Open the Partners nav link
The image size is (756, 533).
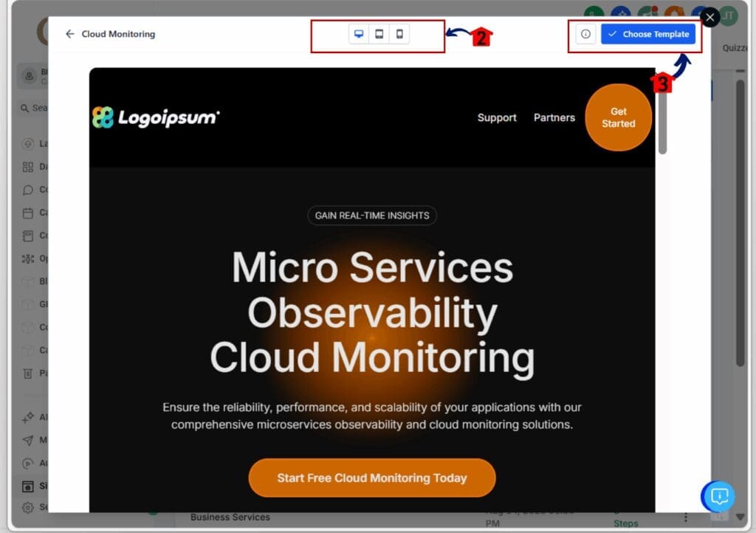coord(554,117)
